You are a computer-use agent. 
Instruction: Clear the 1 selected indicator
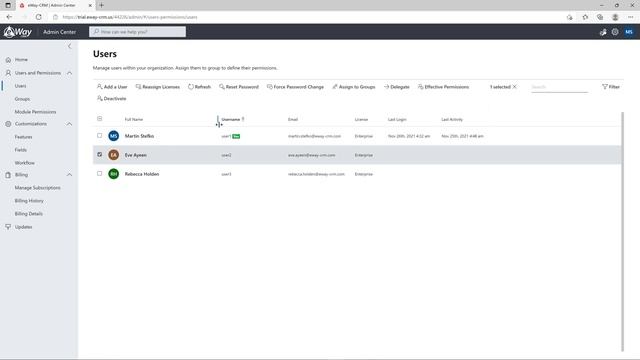(515, 87)
